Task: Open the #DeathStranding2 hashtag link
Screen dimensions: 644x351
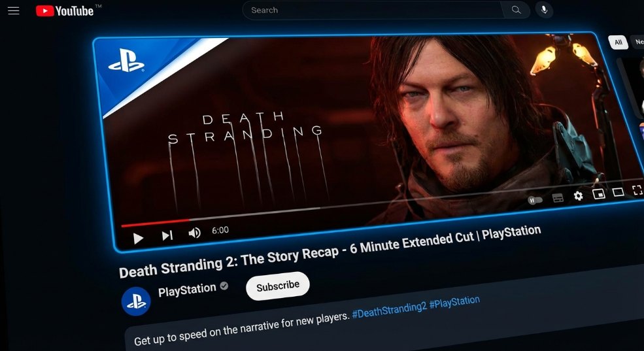Action: [x=390, y=310]
